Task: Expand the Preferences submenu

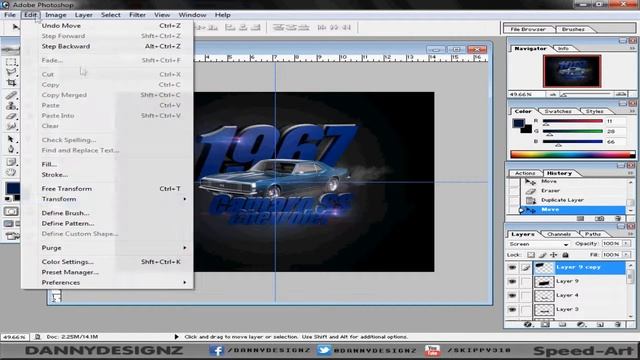Action: (113, 282)
